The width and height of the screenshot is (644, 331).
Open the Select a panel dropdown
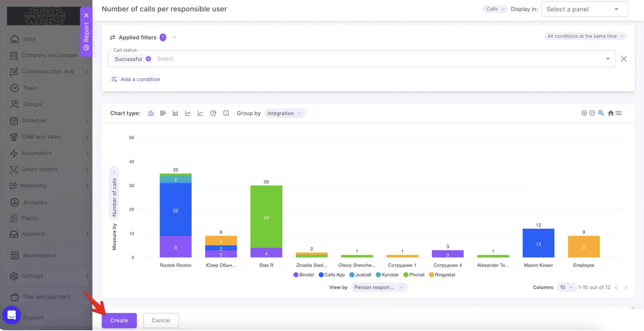tap(584, 9)
